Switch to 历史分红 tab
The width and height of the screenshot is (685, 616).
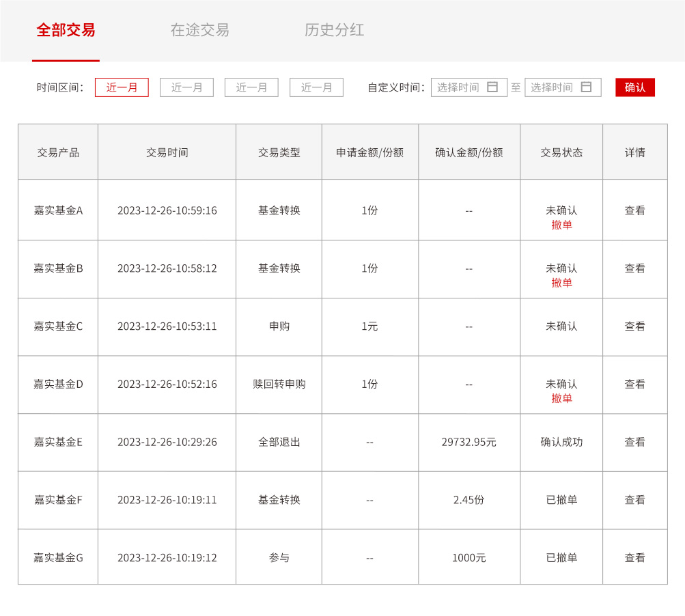click(334, 30)
